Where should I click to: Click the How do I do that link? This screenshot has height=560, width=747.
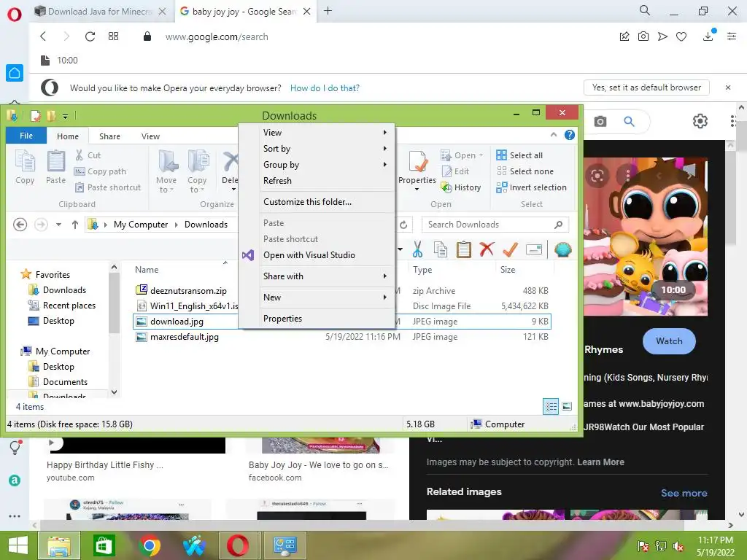coord(325,88)
